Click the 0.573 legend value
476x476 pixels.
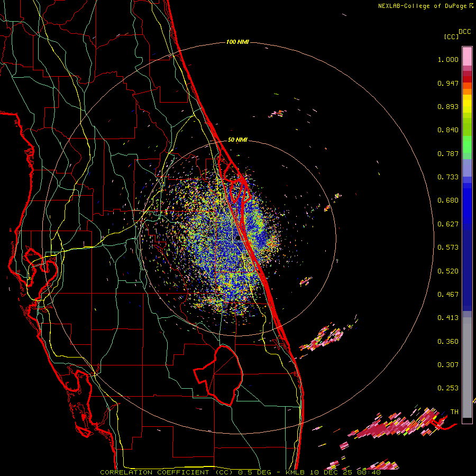point(448,248)
